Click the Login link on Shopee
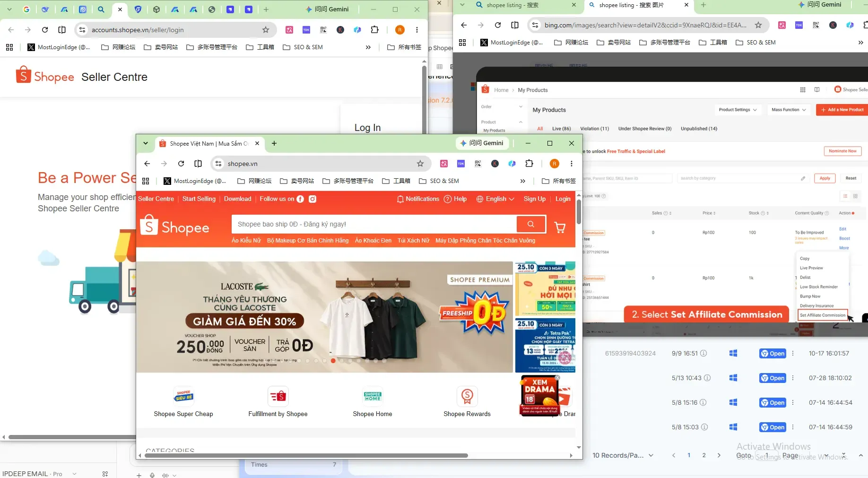Image resolution: width=868 pixels, height=478 pixels. click(x=563, y=199)
